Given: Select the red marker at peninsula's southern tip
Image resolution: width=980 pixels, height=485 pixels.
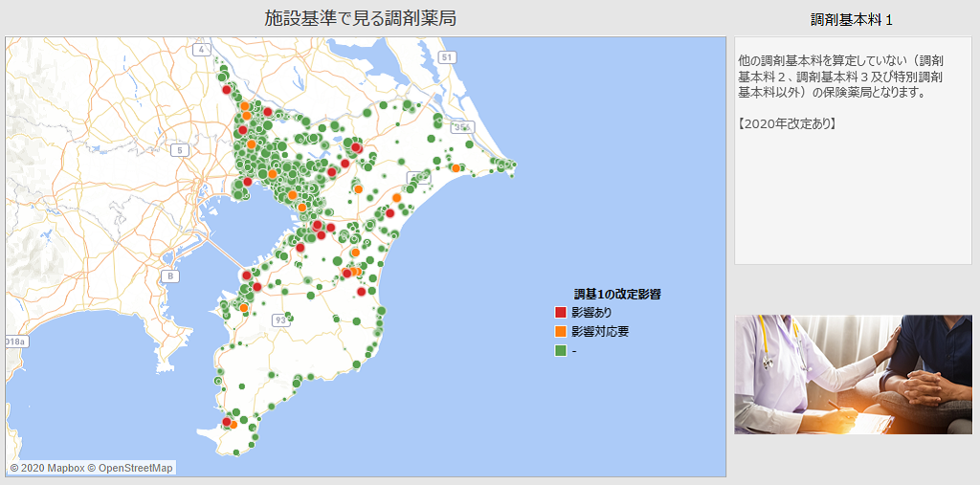Looking at the screenshot, I should 226,421.
